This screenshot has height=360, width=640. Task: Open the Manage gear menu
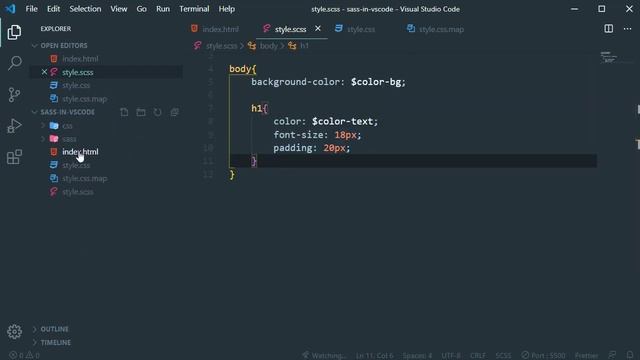pyautogui.click(x=14, y=331)
